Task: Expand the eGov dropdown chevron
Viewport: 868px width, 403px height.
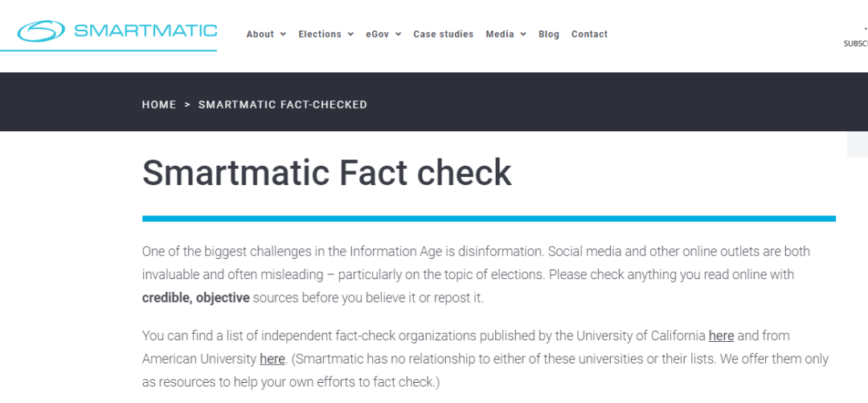Action: pyautogui.click(x=398, y=34)
